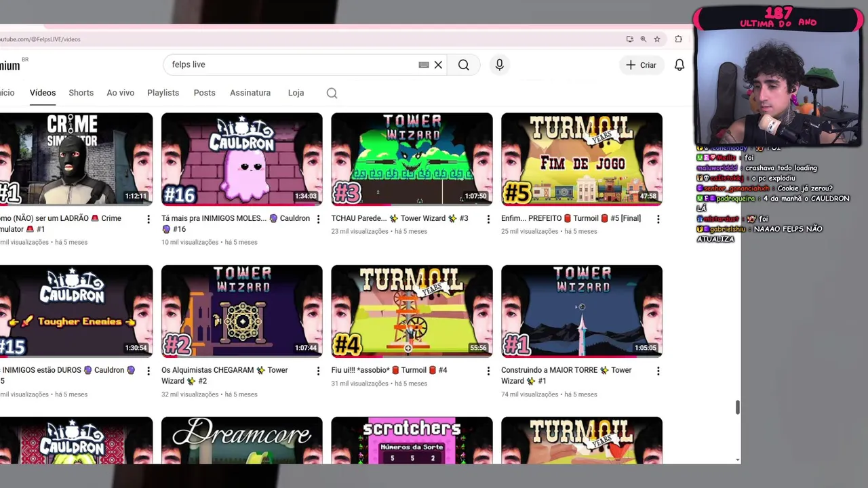
Task: Click padroqueira's chat message about CAULDRON
Action: click(x=772, y=203)
